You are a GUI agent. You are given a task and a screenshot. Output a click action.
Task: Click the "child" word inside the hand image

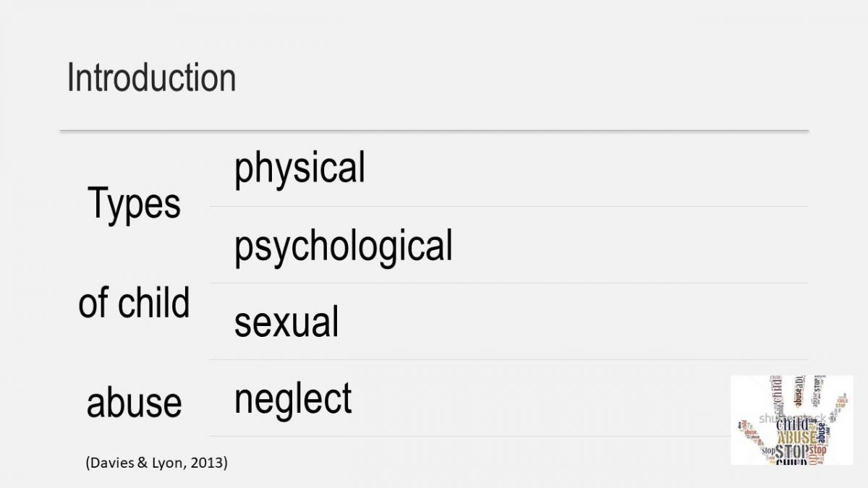tap(791, 424)
